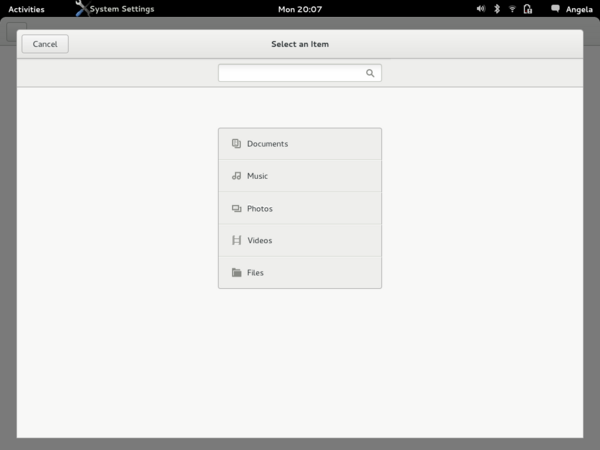
Task: Click the Videos film strip icon
Action: click(236, 240)
